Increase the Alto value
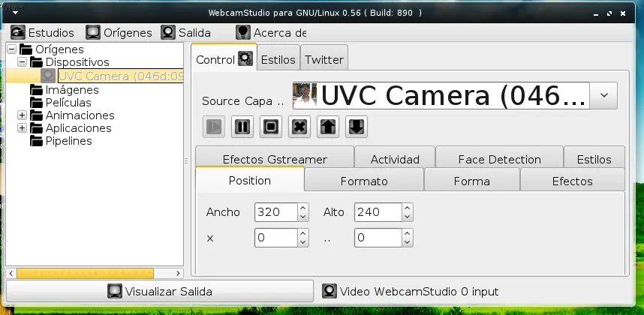Screen dimensions: 644x315 pos(407,208)
